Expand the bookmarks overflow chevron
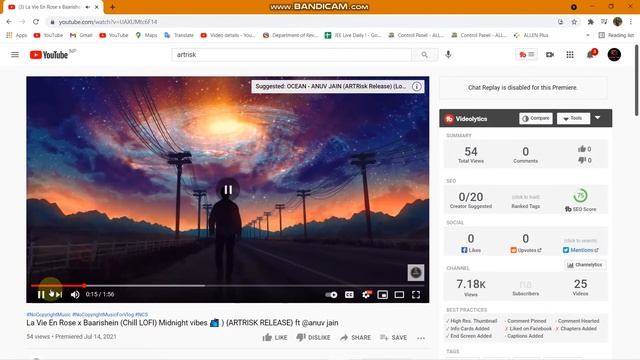640x360 pixels. point(588,36)
